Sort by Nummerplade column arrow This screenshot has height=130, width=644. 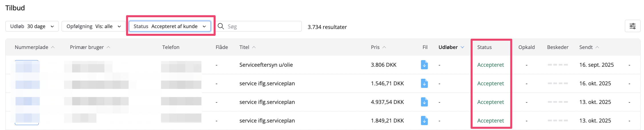[53, 47]
